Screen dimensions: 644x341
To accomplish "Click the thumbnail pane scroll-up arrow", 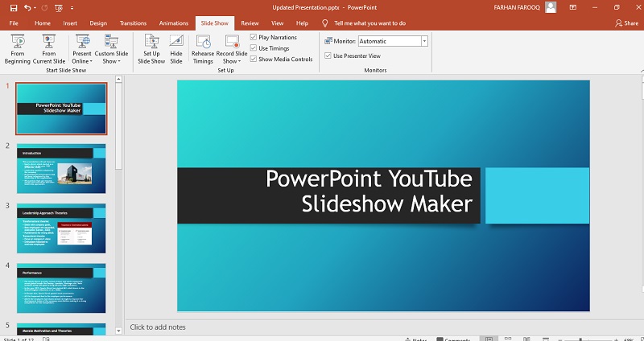I will pos(118,79).
